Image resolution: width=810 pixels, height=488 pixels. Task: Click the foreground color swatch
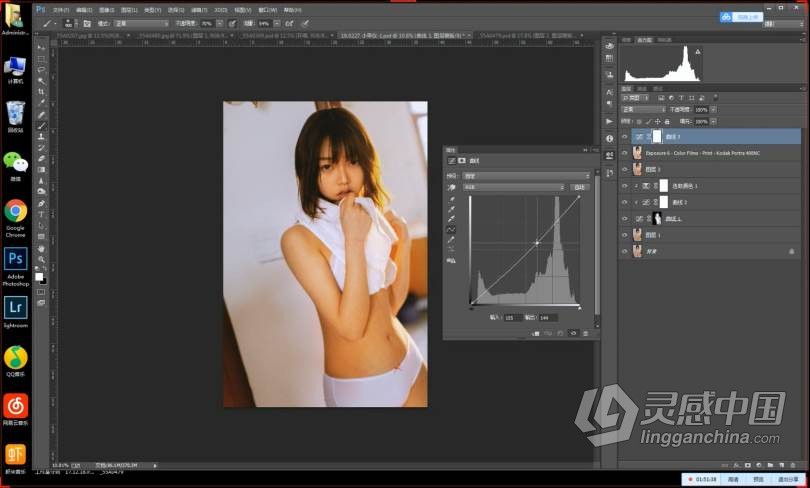click(39, 277)
